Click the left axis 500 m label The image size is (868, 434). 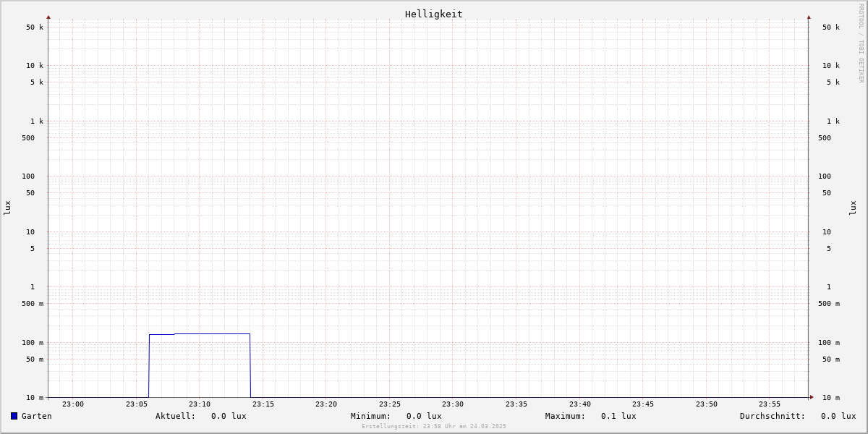[33, 304]
